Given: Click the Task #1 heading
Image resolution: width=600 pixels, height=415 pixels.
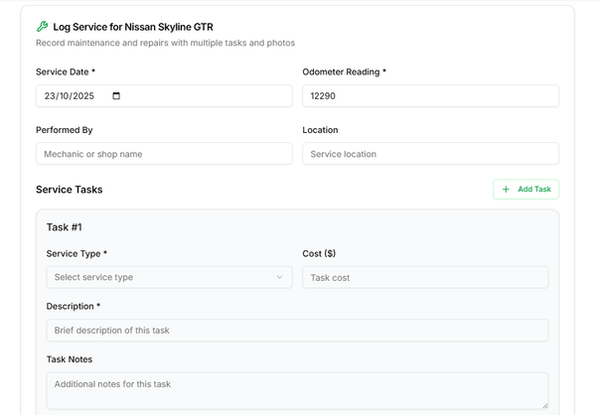Looking at the screenshot, I should click(x=64, y=227).
